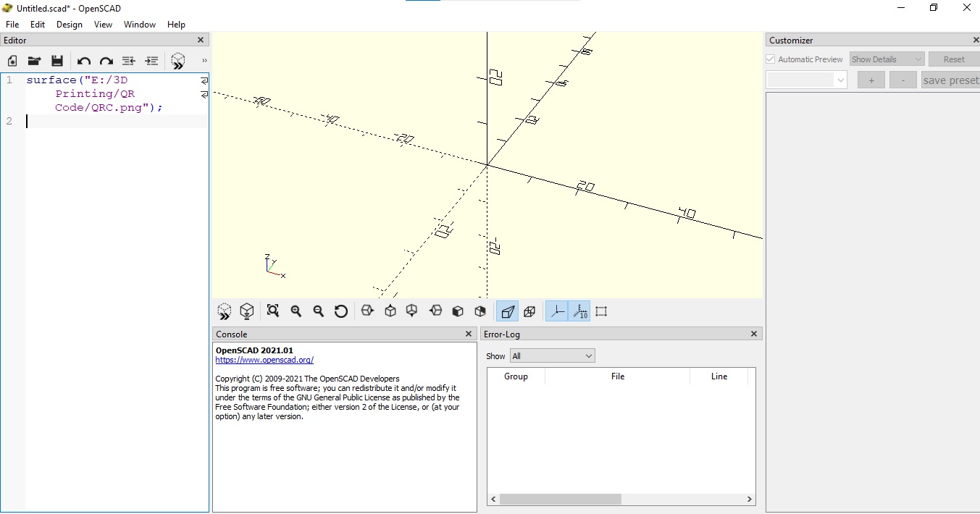Open the Customizer preset dropdown

pos(807,80)
